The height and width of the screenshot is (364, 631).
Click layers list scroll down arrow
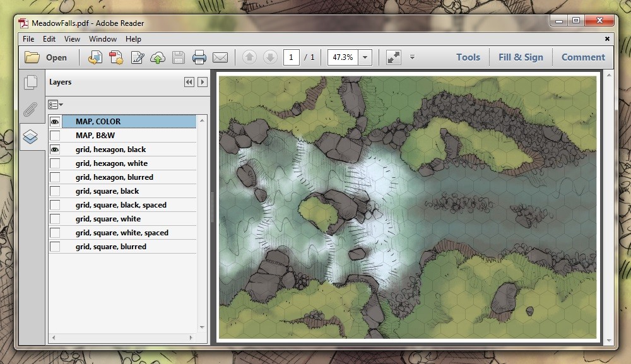(202, 327)
